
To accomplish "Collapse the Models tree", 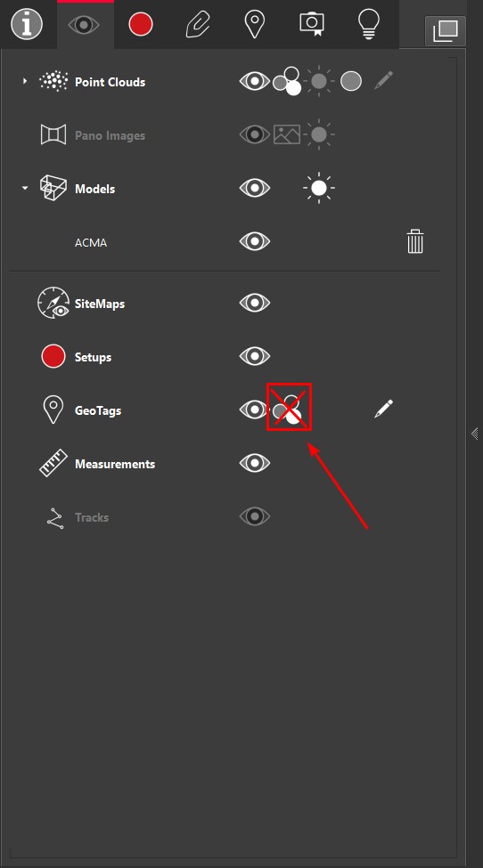I will point(24,189).
